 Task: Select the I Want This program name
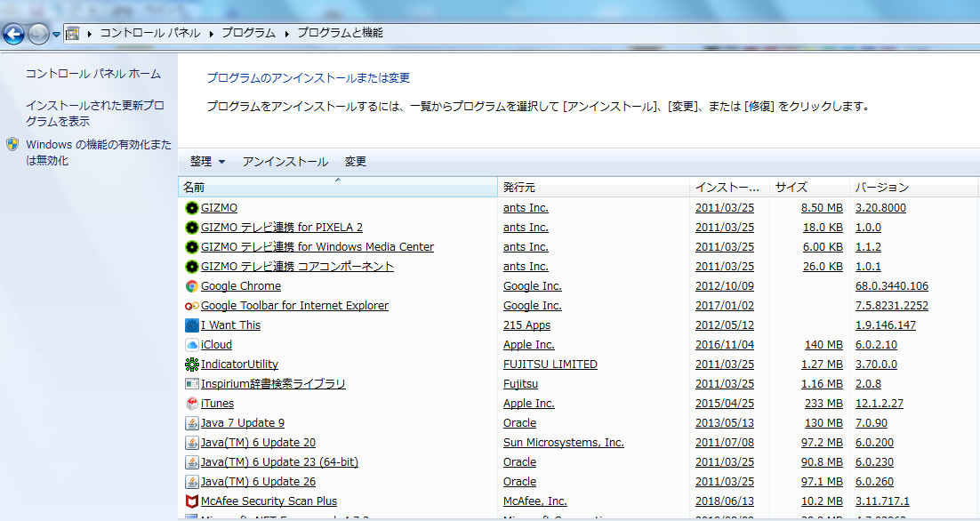pos(230,325)
